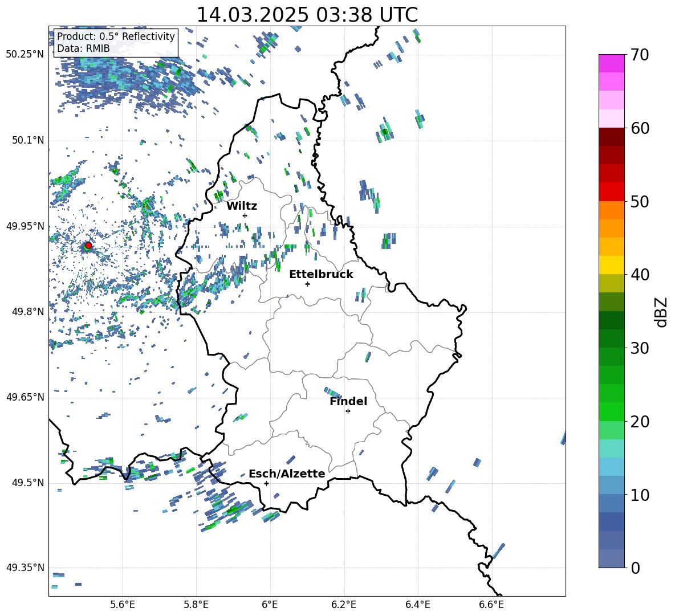Click the 6.4°E longitude label
675x616 pixels.
[x=417, y=605]
